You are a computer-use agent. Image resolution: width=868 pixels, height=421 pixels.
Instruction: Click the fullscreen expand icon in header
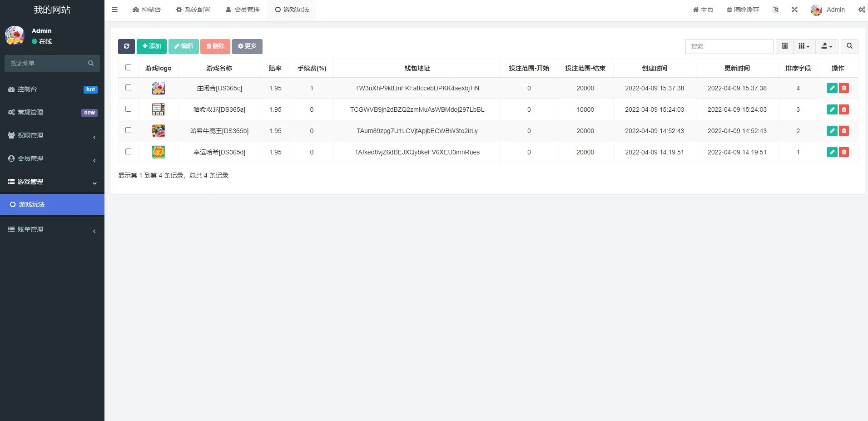pyautogui.click(x=794, y=10)
